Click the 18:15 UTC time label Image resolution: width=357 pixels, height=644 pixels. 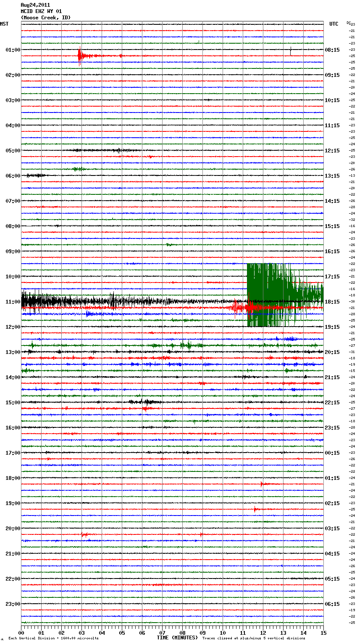[x=332, y=302]
